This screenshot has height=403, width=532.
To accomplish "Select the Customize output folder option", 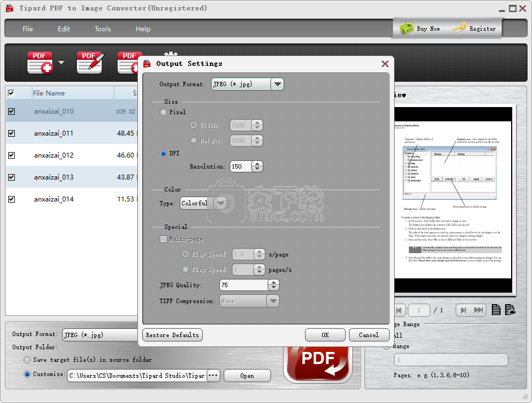I will click(x=27, y=374).
